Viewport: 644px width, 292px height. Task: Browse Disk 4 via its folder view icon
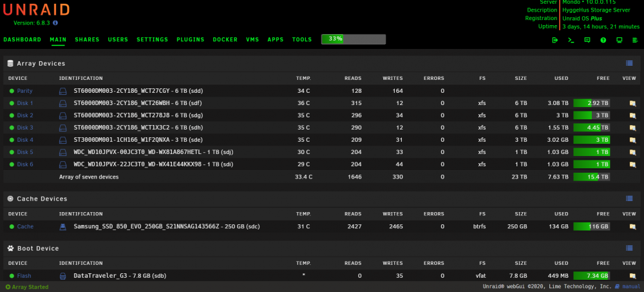(x=632, y=141)
